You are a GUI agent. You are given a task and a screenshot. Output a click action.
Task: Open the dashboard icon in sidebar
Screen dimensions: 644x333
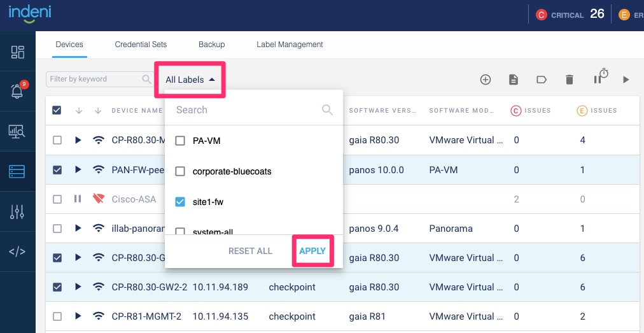point(17,52)
